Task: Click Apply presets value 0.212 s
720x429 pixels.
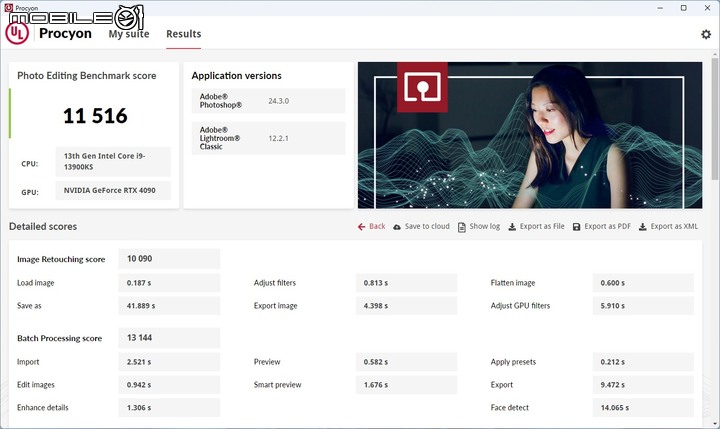Action: [x=643, y=362]
